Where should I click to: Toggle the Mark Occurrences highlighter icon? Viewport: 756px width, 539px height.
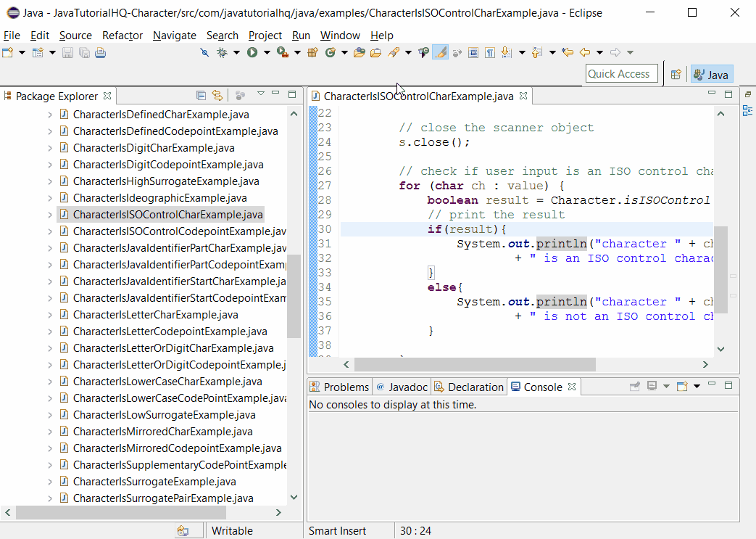[x=440, y=53]
